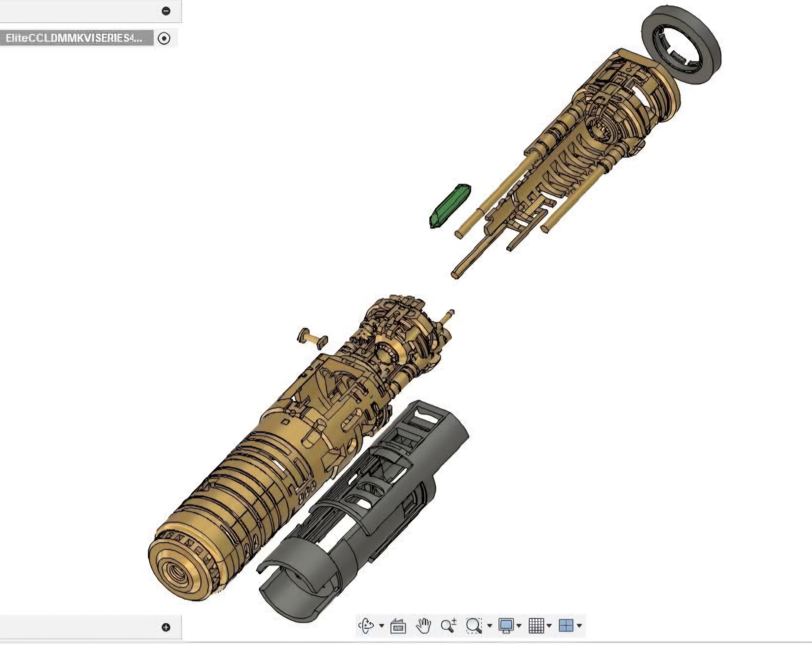Open the Orbit type dropdown arrow
Image resolution: width=812 pixels, height=648 pixels.
[x=382, y=626]
